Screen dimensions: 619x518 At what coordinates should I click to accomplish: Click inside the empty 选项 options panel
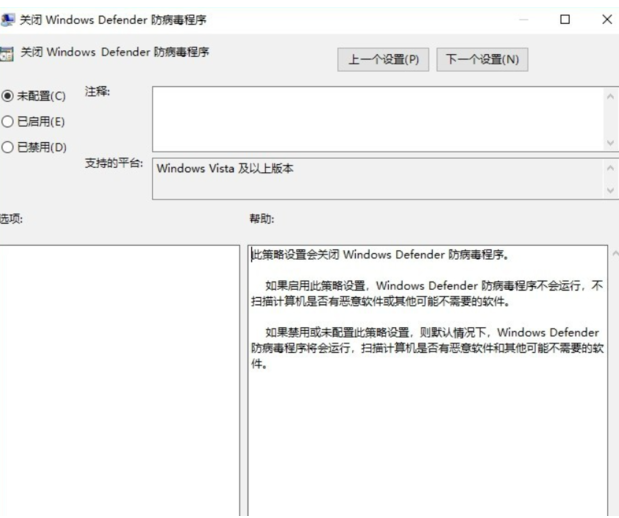tap(118, 380)
